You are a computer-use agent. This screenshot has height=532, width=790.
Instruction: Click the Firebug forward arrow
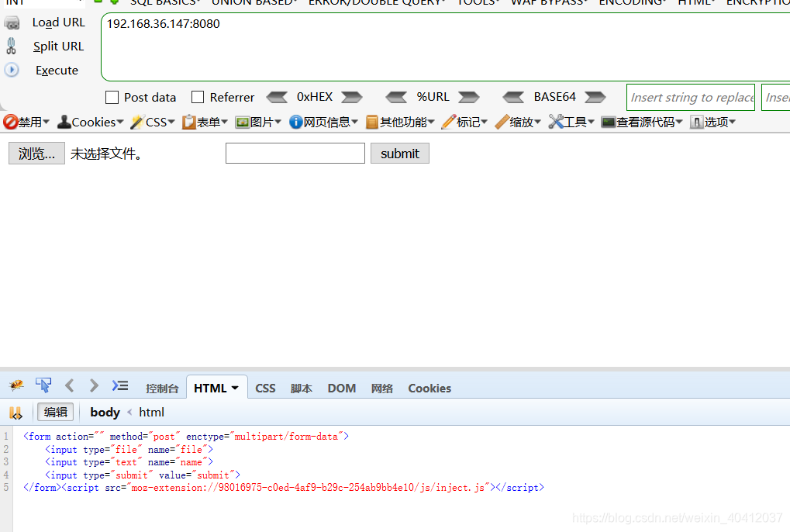click(94, 385)
